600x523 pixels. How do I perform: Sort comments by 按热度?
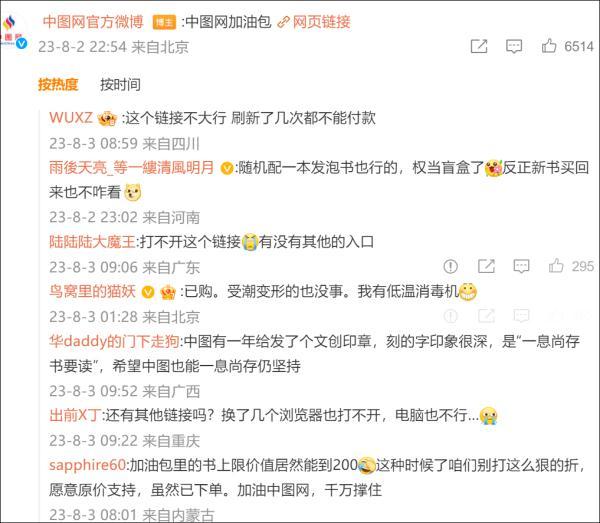58,84
